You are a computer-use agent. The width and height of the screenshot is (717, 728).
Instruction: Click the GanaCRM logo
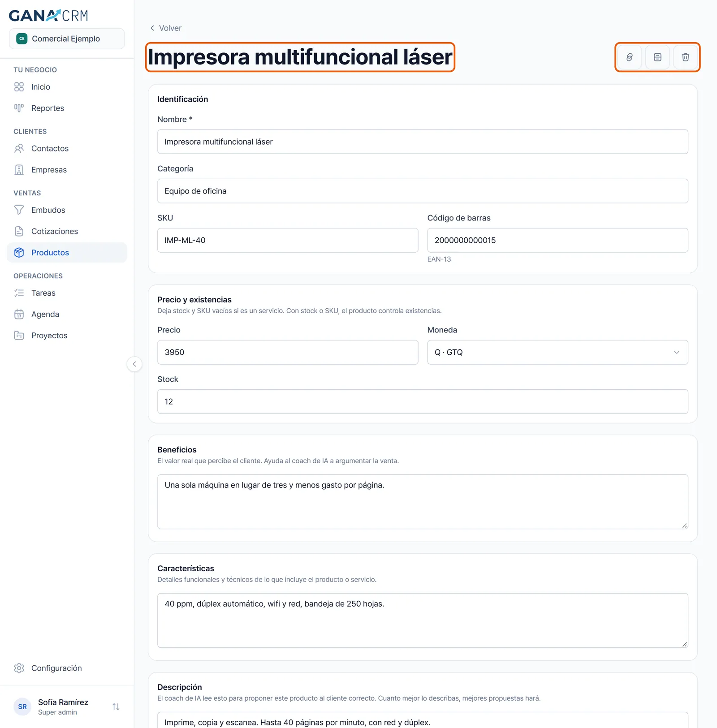48,16
